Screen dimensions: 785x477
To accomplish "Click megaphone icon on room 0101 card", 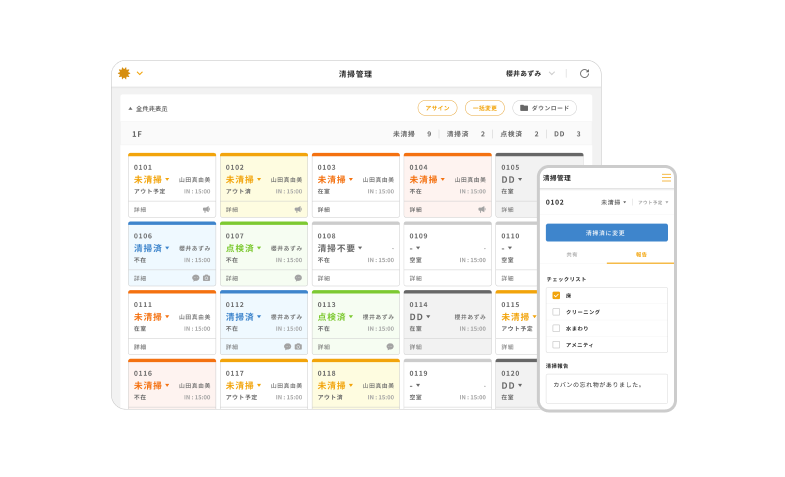I will point(206,210).
